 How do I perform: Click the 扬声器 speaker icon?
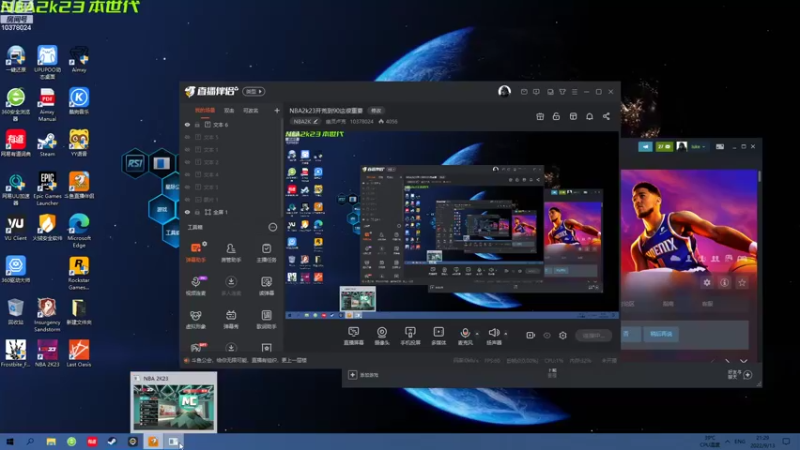(493, 333)
